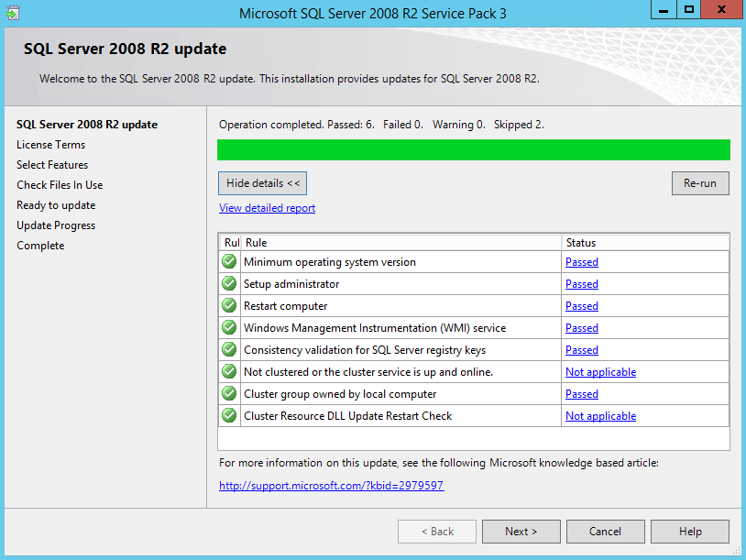This screenshot has width=746, height=560.
Task: Select check icon for Restart computer rule
Action: (228, 305)
